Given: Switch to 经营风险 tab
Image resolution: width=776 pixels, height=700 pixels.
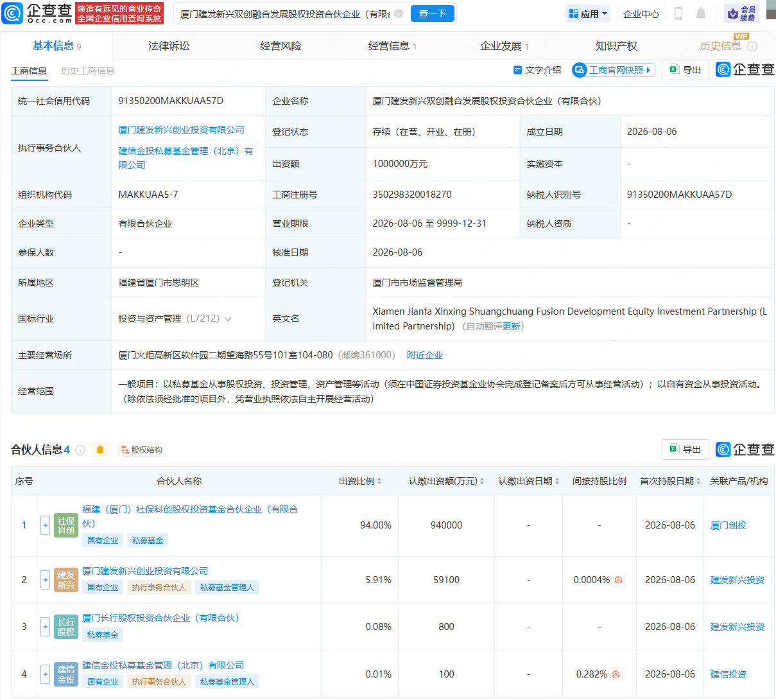Looking at the screenshot, I should 280,46.
